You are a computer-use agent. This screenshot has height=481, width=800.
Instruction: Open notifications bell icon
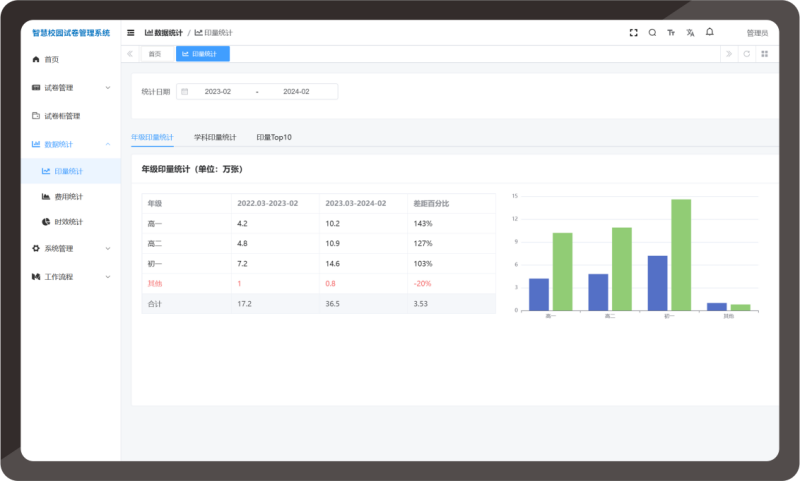(x=710, y=32)
